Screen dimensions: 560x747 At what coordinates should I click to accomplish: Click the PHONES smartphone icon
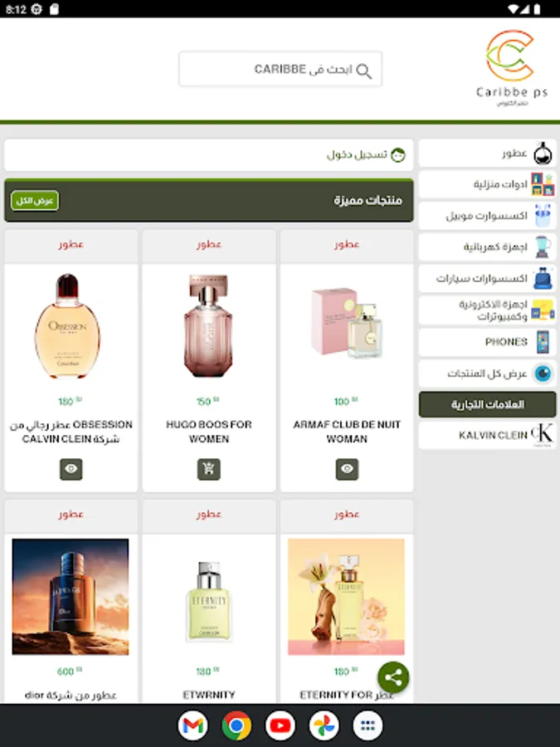tap(543, 342)
